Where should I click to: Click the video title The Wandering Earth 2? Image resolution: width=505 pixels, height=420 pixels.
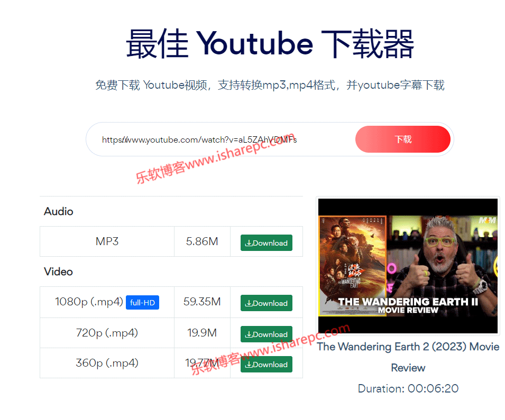(x=408, y=357)
